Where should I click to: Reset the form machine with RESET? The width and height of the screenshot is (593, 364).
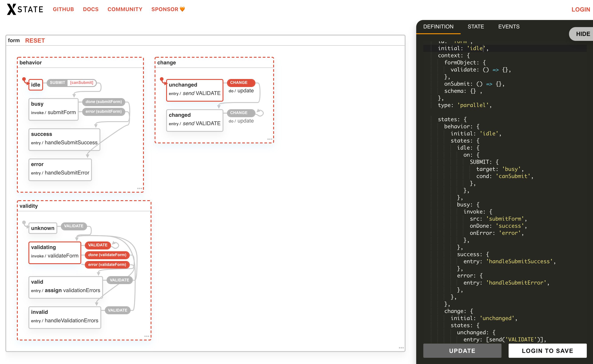pos(35,40)
